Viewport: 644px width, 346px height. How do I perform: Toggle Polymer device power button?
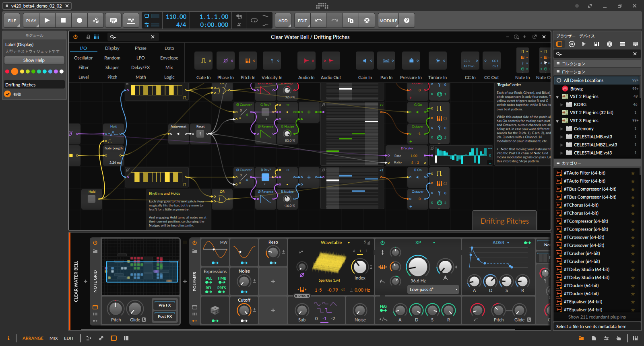194,243
